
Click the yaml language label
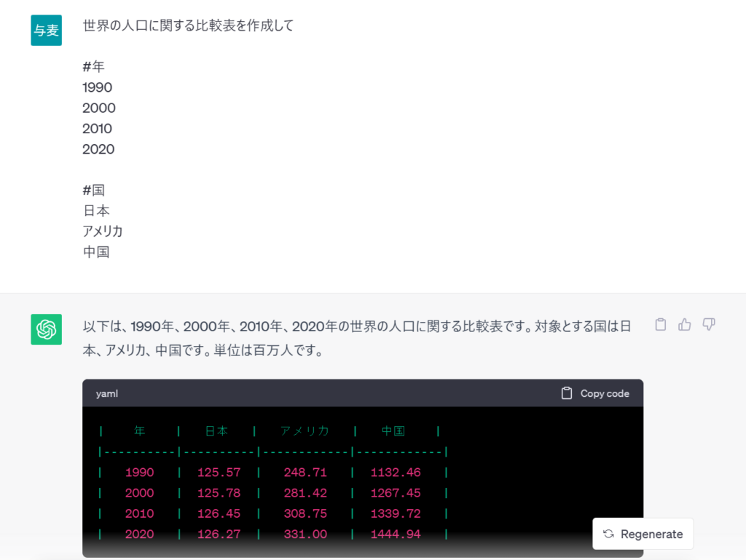107,394
